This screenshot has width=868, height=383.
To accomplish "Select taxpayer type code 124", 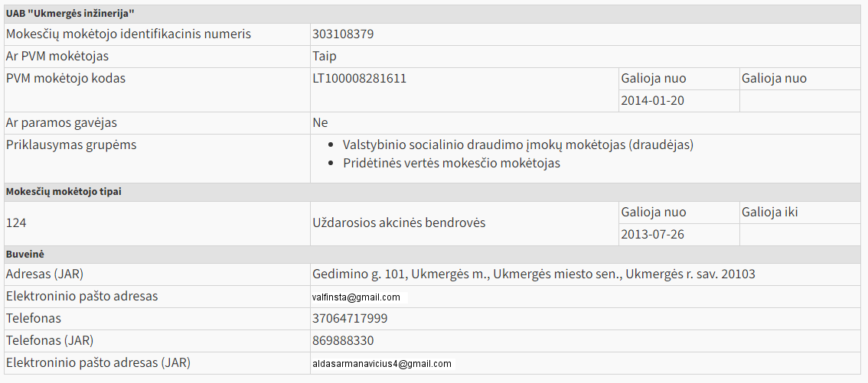I will 16,223.
